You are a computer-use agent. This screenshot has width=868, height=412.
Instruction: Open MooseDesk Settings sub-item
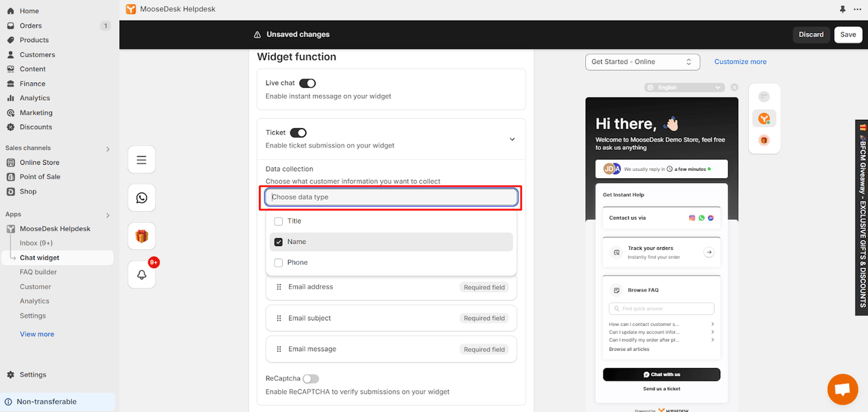pos(33,316)
